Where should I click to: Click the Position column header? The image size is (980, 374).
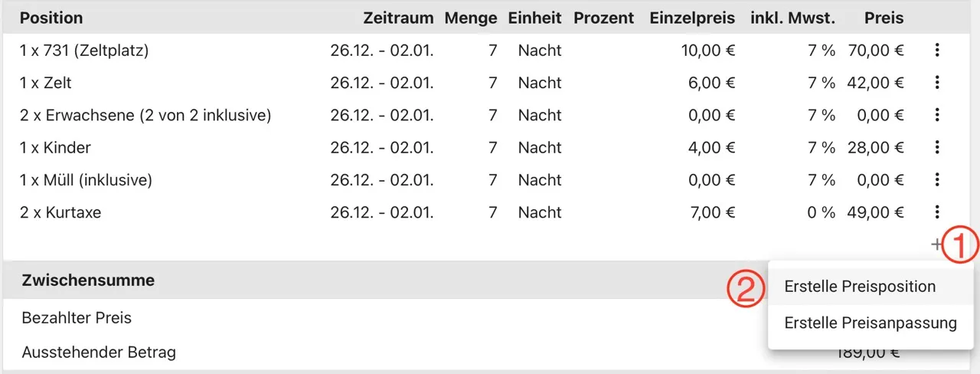click(51, 18)
